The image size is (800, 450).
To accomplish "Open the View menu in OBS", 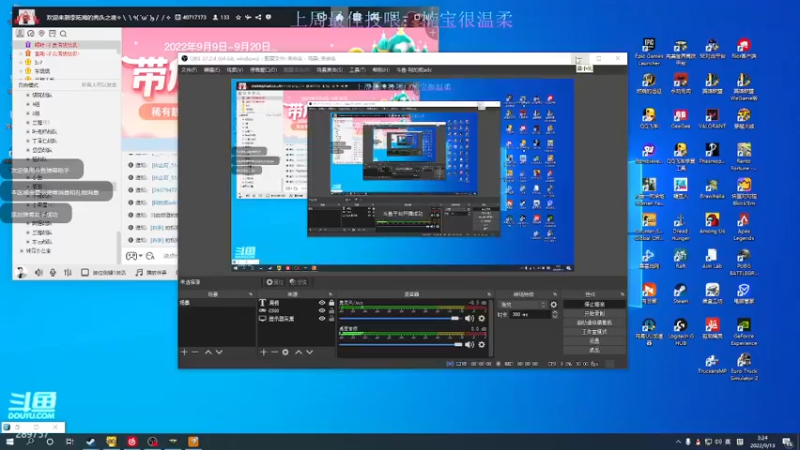I will 235,70.
